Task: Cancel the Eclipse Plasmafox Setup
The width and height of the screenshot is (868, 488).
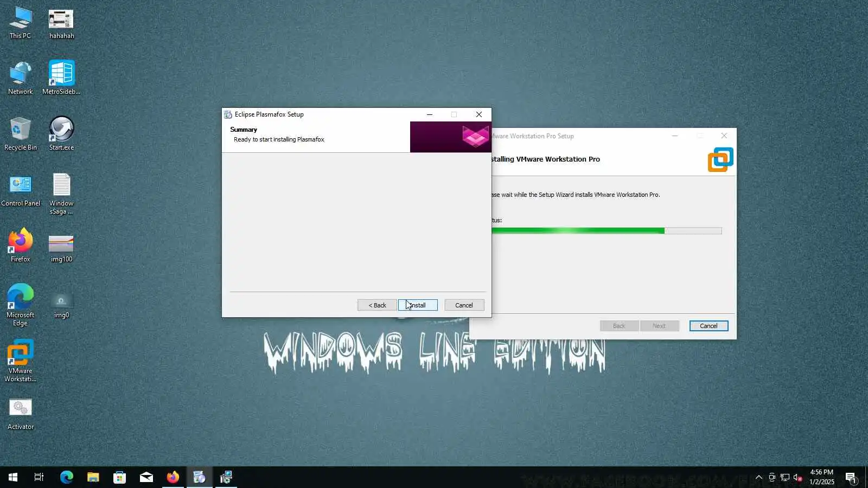Action: 464,305
